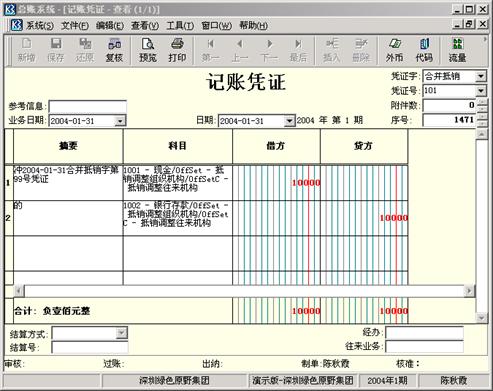Click the 科目 column header
Screen dimensions: 493x391
pos(178,146)
